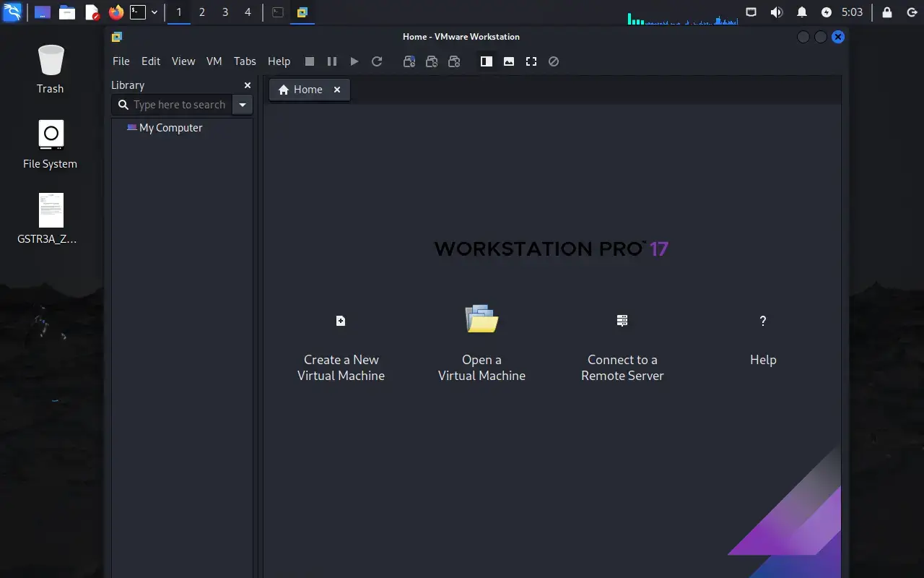The height and width of the screenshot is (578, 924).
Task: Click the show desktop panel icon
Action: [x=43, y=12]
